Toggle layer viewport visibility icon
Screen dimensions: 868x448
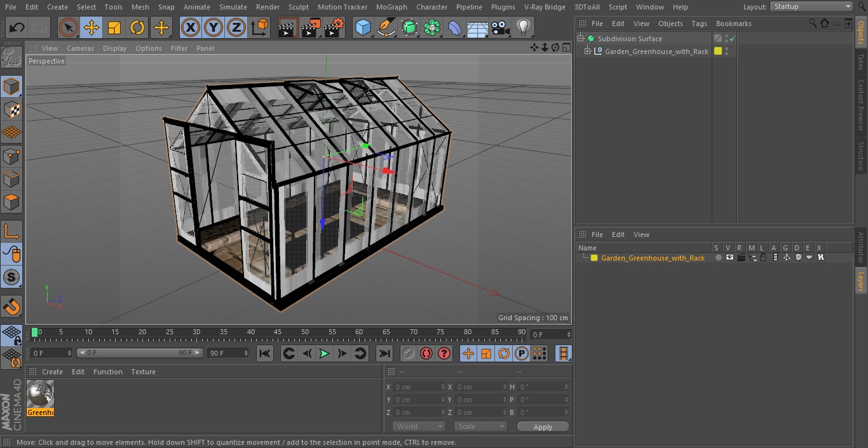coord(729,258)
